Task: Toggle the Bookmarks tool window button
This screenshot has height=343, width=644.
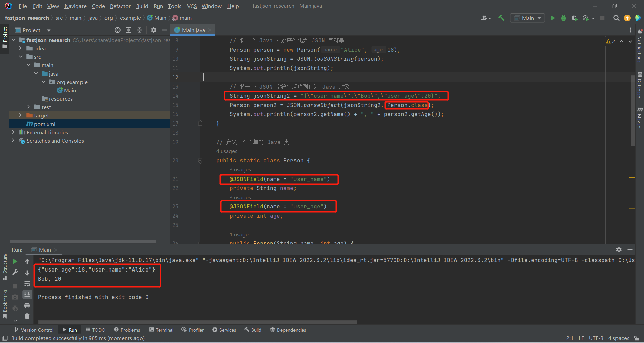Action: click(5, 304)
